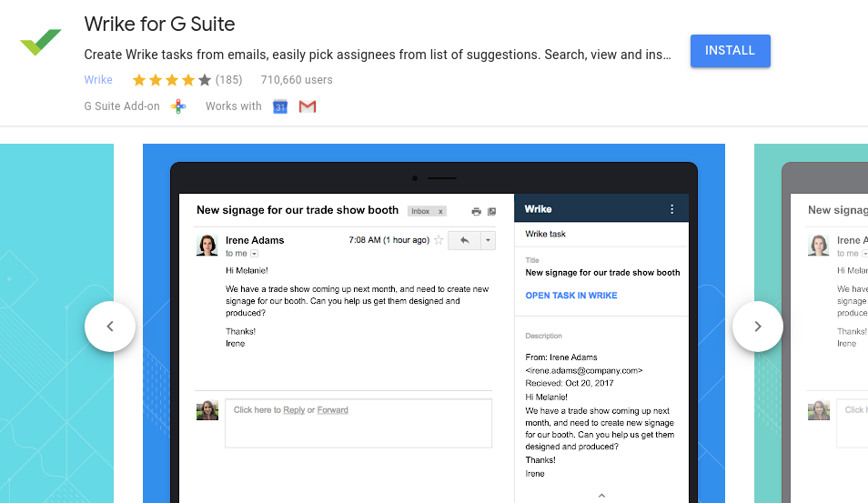Click the Google Calendar icon
868x503 pixels.
coord(280,106)
